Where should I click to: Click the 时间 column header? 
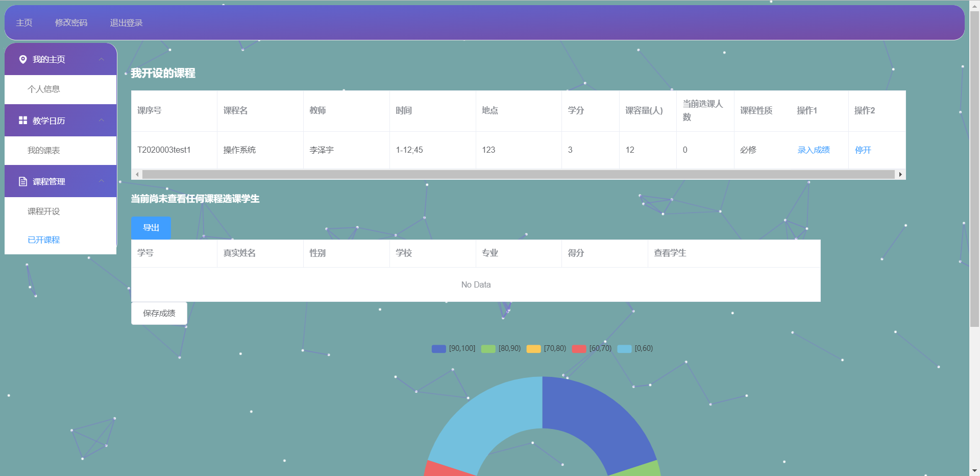(433, 111)
